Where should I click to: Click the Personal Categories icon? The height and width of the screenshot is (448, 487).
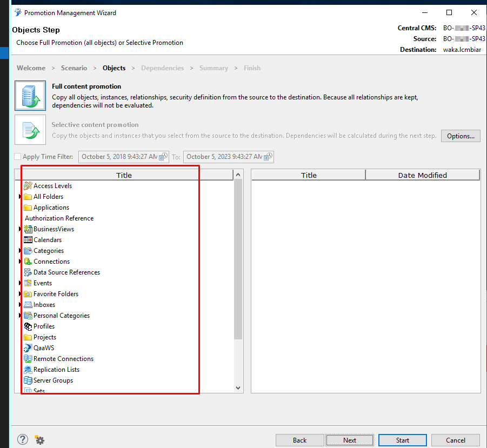(28, 316)
